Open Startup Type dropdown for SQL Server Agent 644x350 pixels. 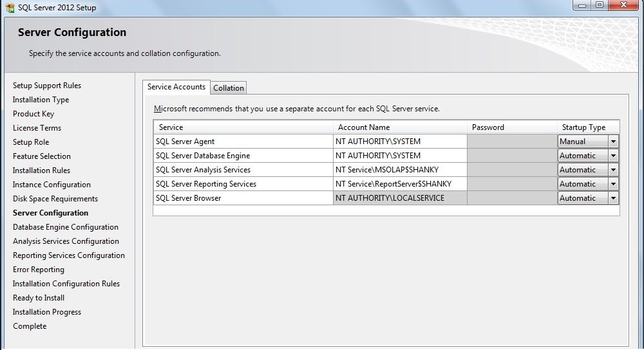tap(613, 142)
